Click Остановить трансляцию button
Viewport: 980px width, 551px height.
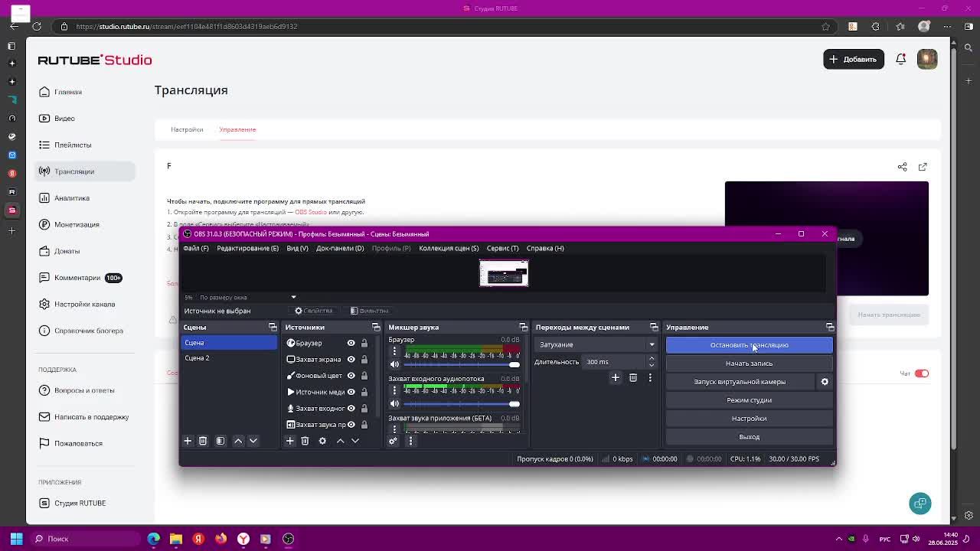point(749,345)
